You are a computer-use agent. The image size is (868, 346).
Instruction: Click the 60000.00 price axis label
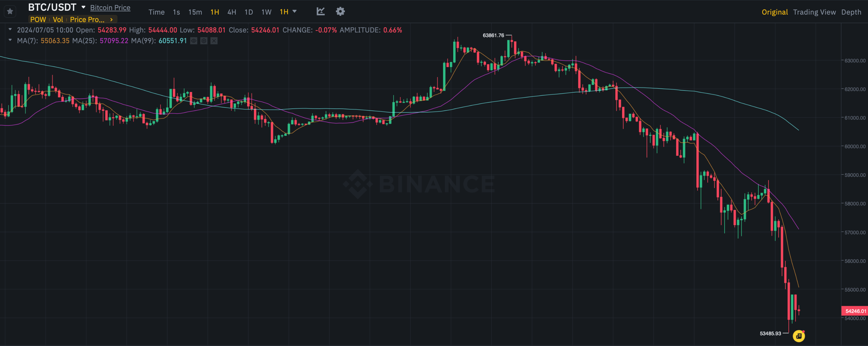(x=855, y=146)
